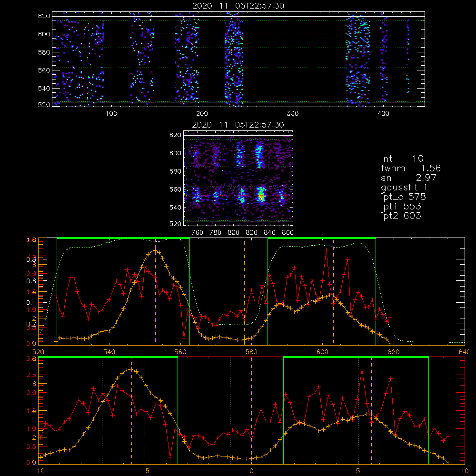Click x-axis label 400 of top spectrogram
This screenshot has width=476, height=476.
(x=383, y=114)
